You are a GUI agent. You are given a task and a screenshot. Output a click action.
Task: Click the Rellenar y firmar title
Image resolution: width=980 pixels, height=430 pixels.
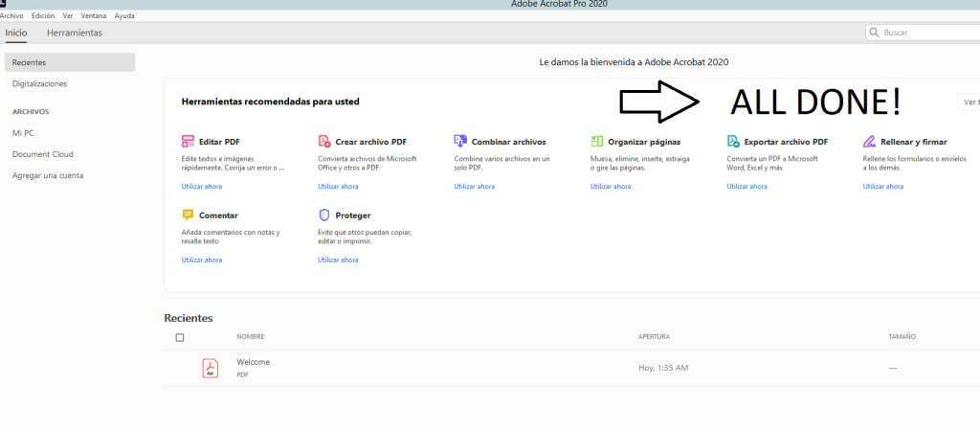[914, 142]
